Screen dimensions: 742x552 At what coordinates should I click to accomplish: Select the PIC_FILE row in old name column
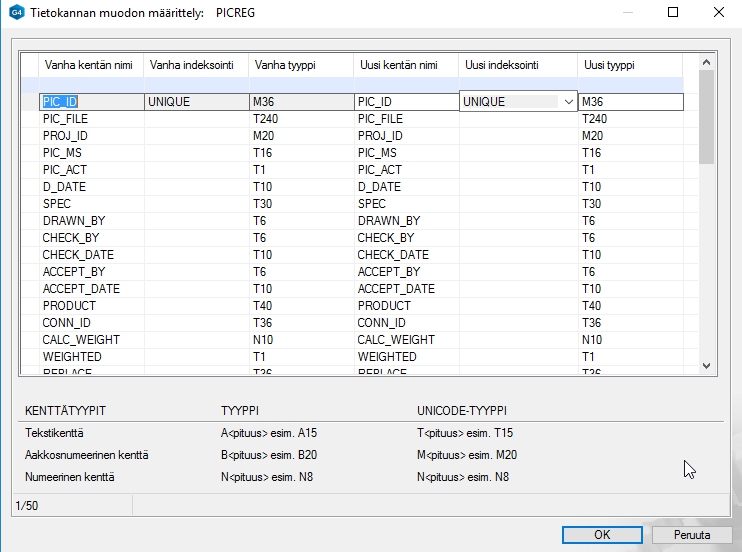point(90,119)
